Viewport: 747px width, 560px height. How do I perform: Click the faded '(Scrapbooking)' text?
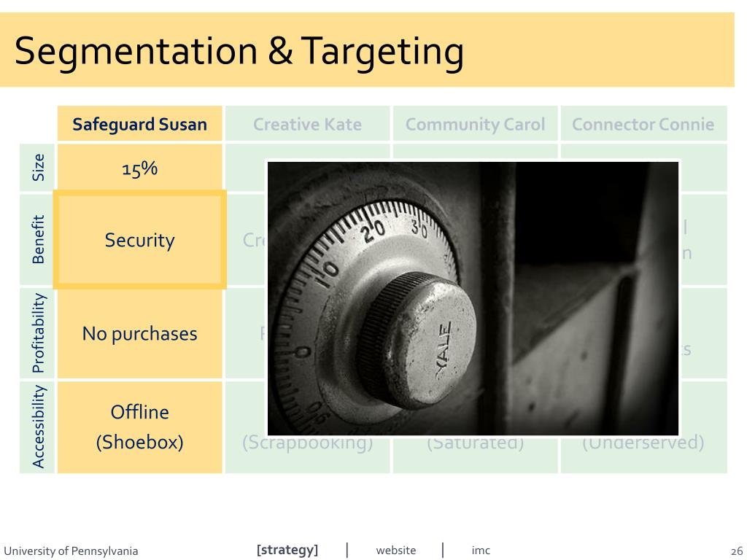click(x=307, y=443)
